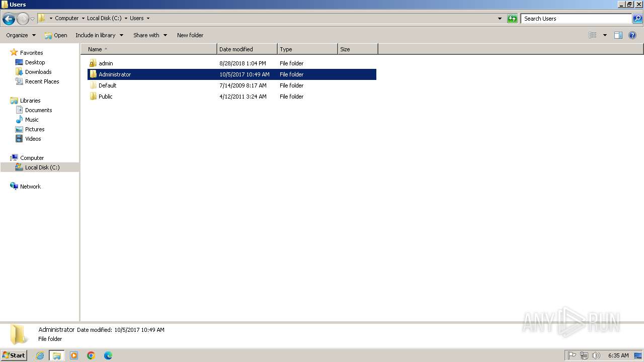Create a New folder
Screen dimensions: 644x362
[x=190, y=35]
